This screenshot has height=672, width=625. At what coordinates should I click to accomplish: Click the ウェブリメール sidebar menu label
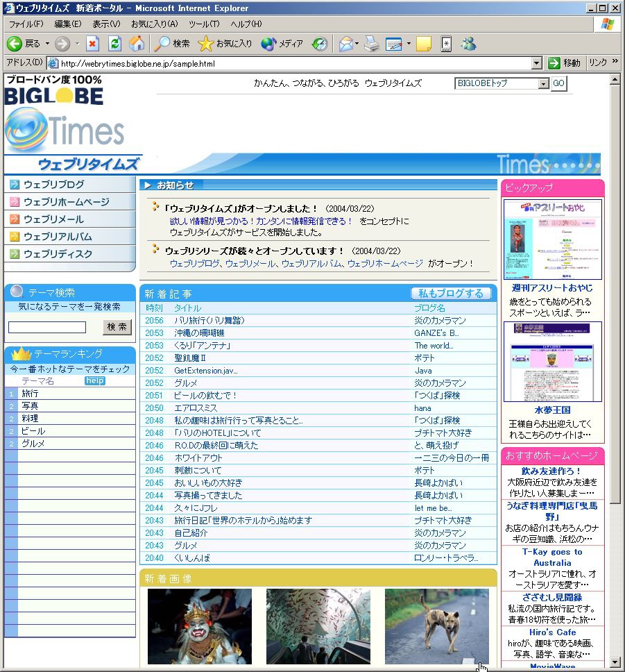pos(54,219)
